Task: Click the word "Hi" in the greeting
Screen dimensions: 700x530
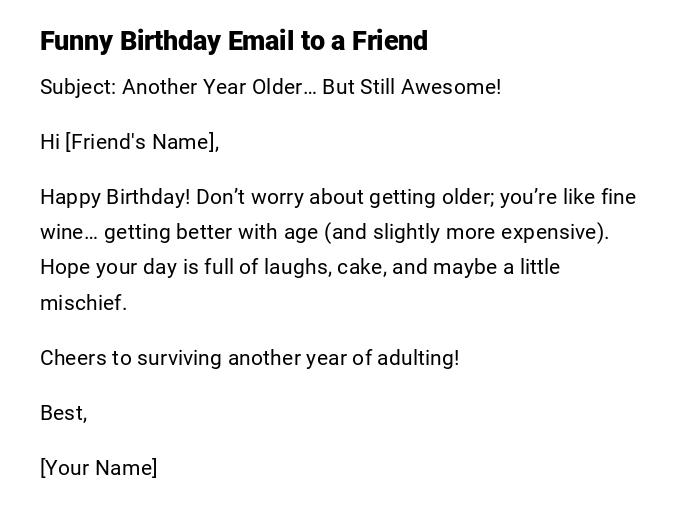Action: point(50,142)
